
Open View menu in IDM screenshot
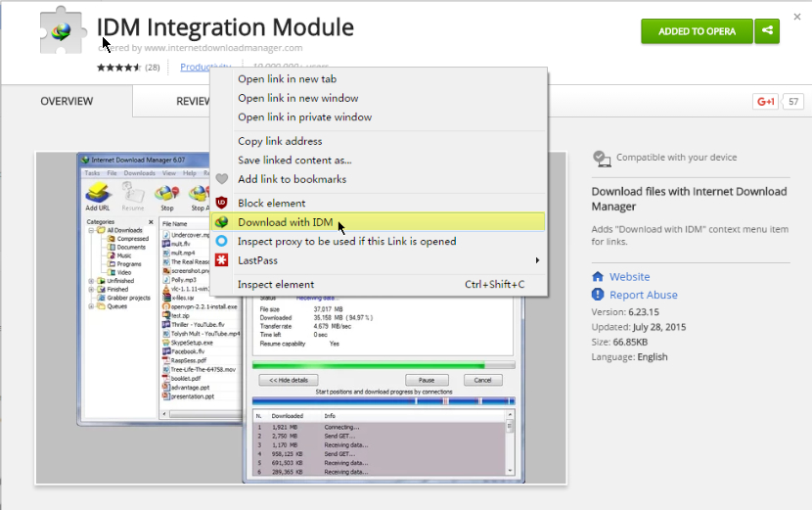pyautogui.click(x=169, y=173)
